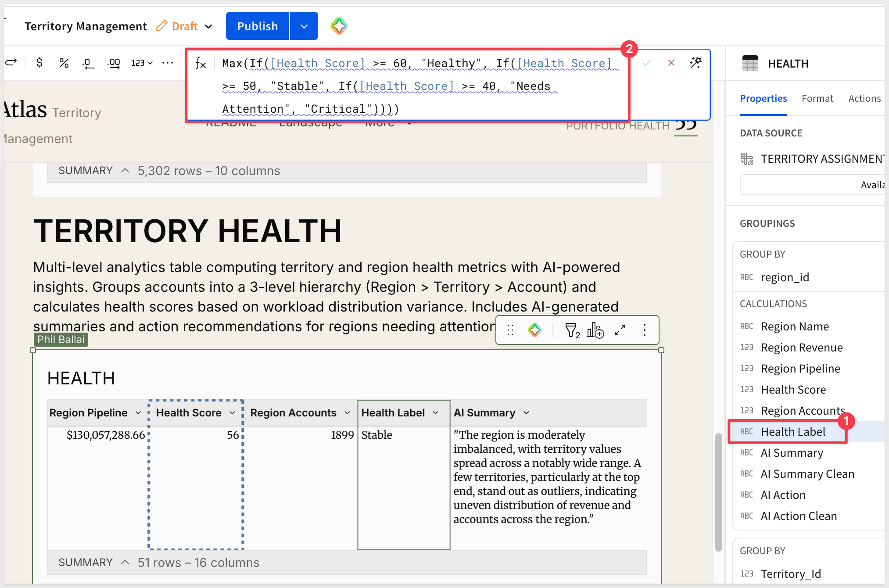Click the Draft pencil icon

(x=161, y=26)
